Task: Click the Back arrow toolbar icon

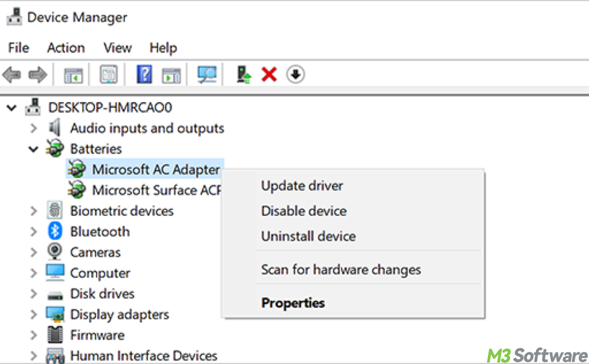Action: tap(12, 75)
